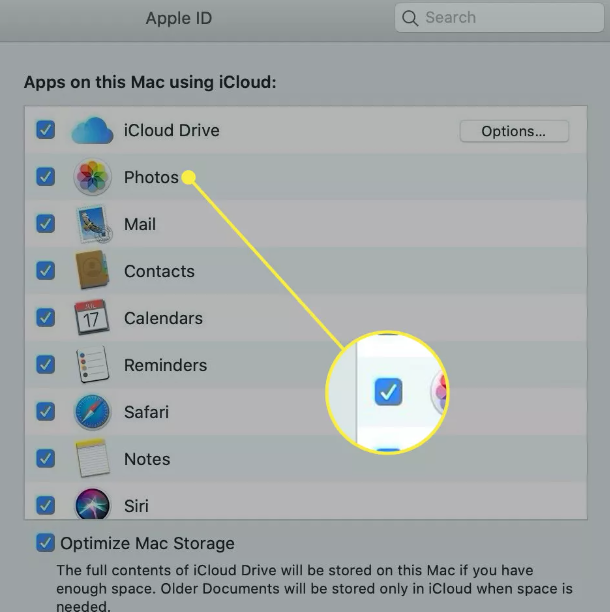
Task: Click the iCloud Drive cloud icon
Action: pyautogui.click(x=92, y=130)
